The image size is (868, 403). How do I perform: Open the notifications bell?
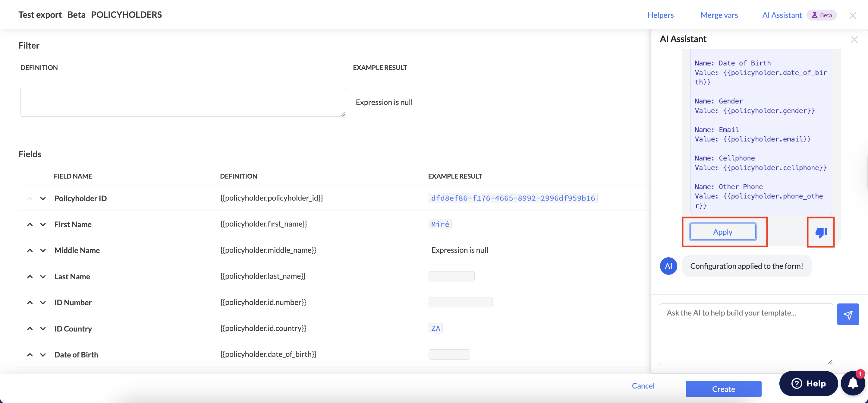(853, 383)
